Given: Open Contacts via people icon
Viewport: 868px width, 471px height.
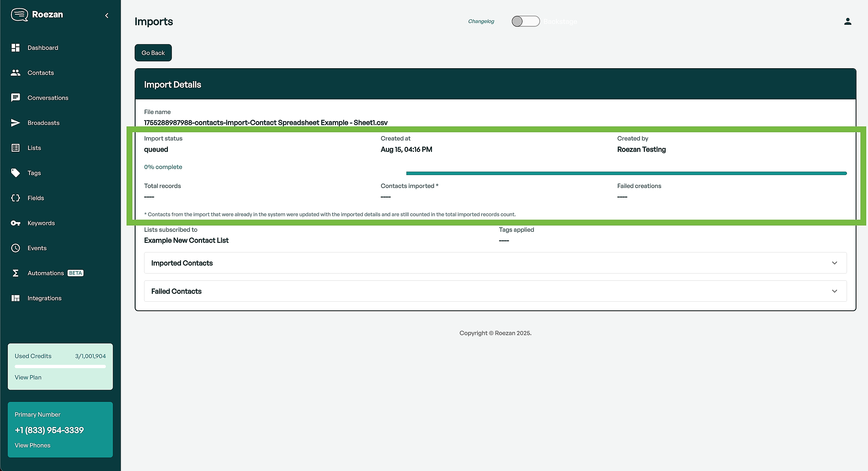Looking at the screenshot, I should 16,73.
